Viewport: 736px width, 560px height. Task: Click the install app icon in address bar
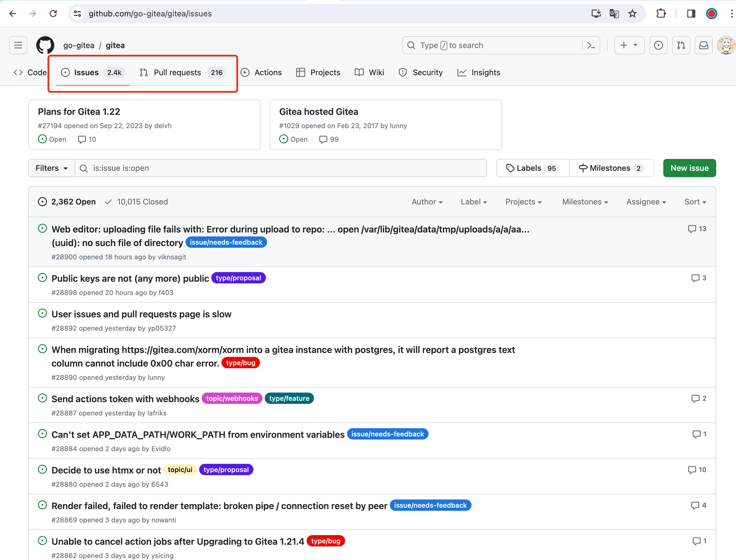coord(596,14)
